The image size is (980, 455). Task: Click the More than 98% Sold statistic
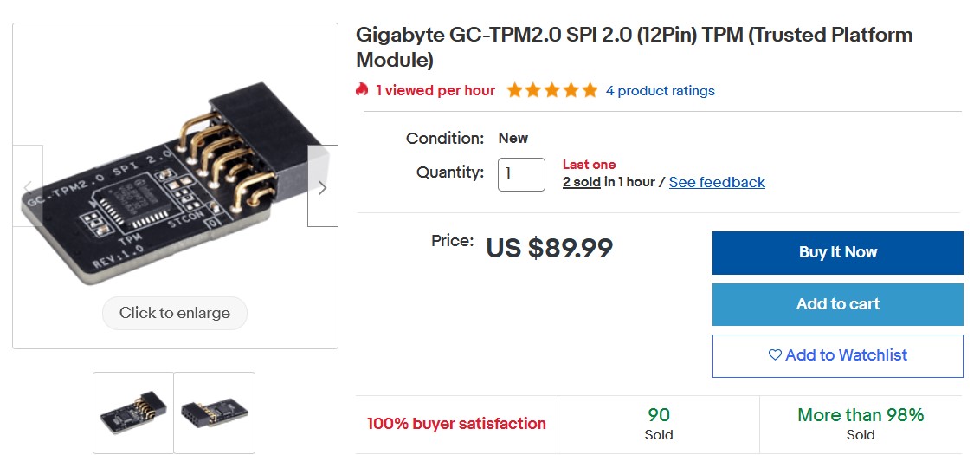[x=861, y=424]
